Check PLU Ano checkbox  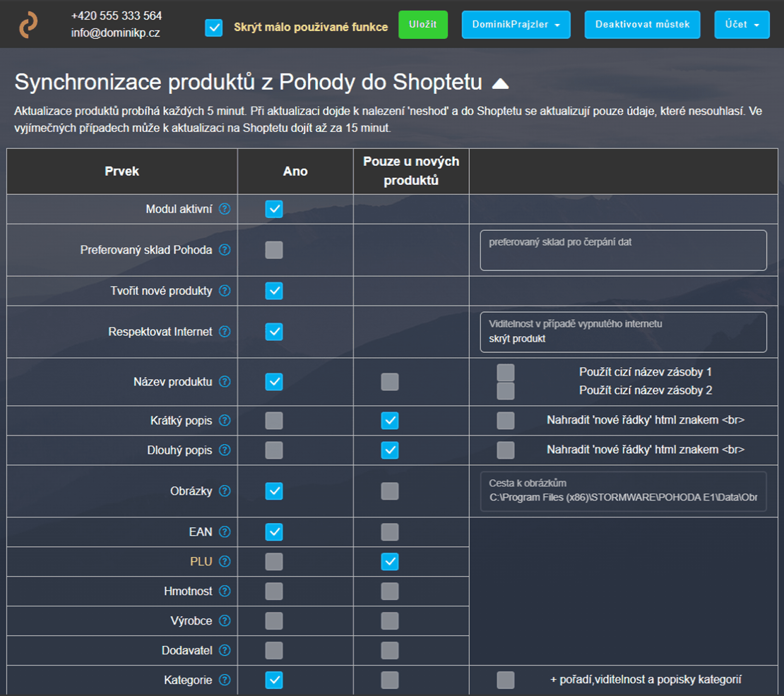tap(274, 562)
